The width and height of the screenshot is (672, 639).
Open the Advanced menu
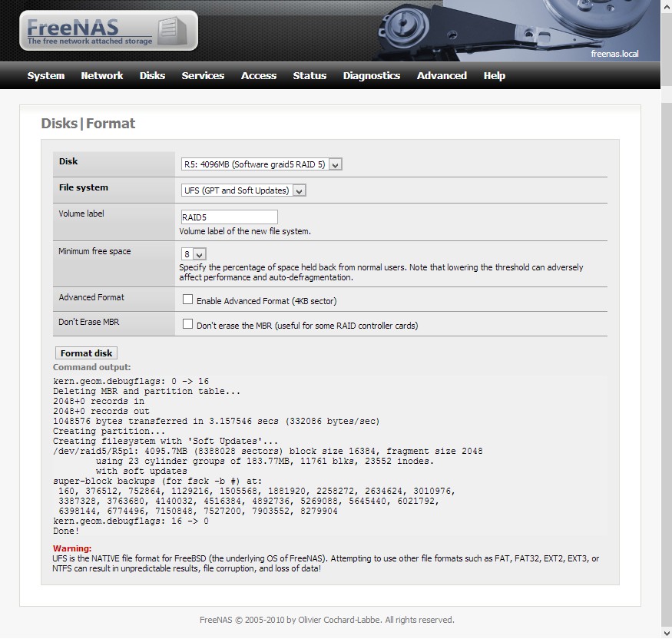tap(442, 75)
